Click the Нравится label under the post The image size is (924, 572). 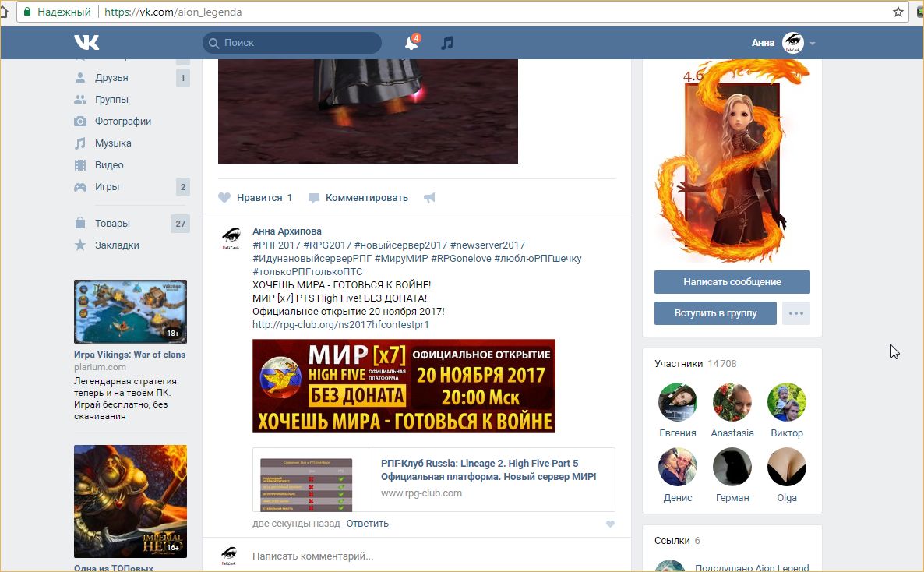point(259,197)
